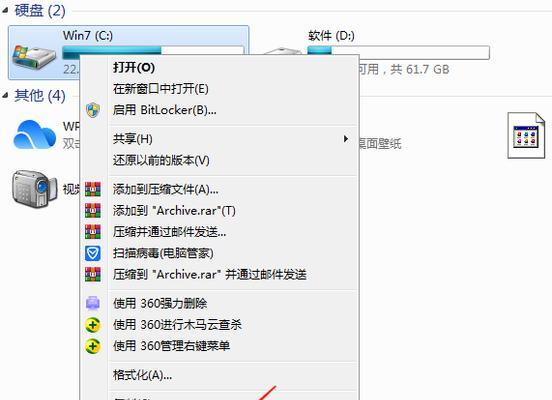The width and height of the screenshot is (552, 400).
Task: Click WinRAR icon beside 添加到压缩文件
Action: 93,189
